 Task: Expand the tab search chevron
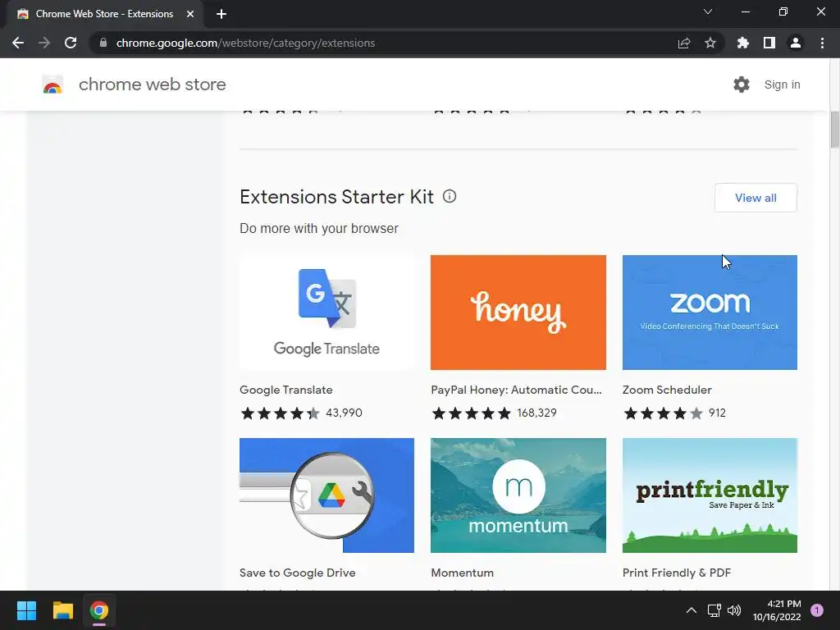click(708, 11)
